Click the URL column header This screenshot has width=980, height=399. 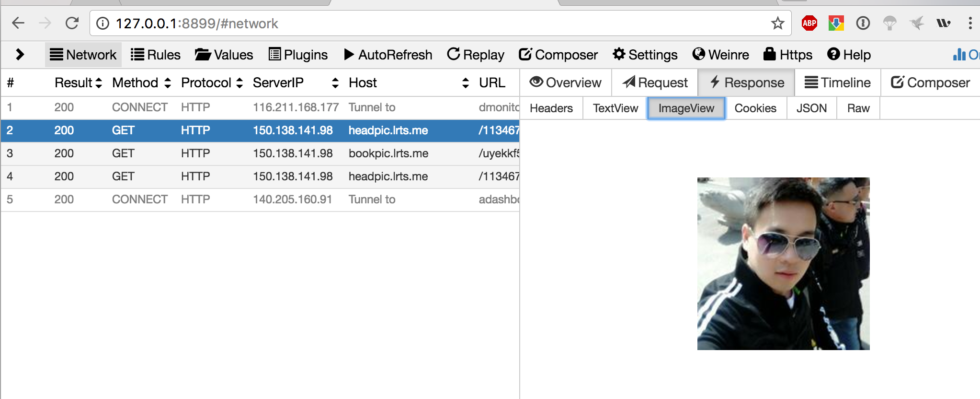click(x=492, y=82)
